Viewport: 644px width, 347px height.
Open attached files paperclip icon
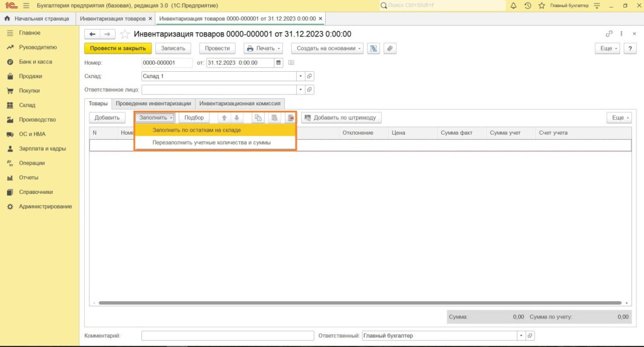390,48
